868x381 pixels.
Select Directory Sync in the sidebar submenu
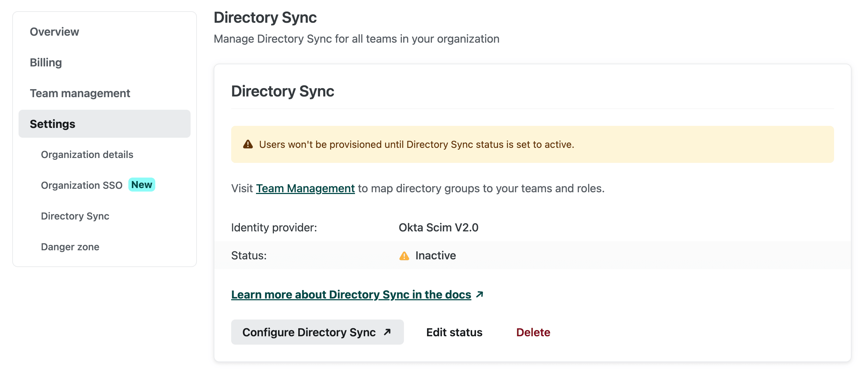click(x=75, y=216)
